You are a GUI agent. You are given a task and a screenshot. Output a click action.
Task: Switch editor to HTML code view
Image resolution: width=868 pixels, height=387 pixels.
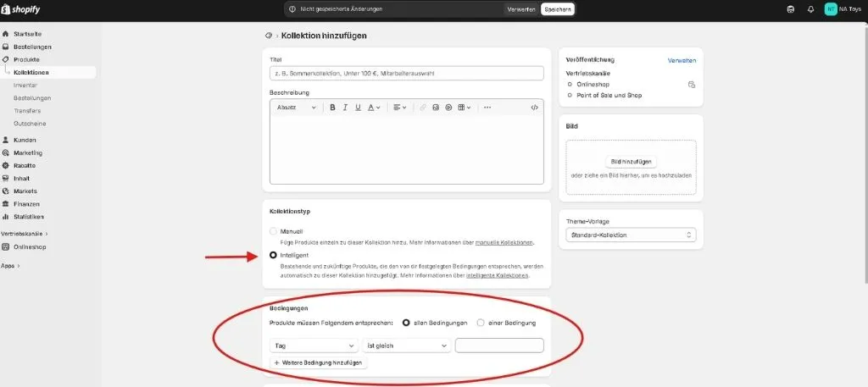534,108
